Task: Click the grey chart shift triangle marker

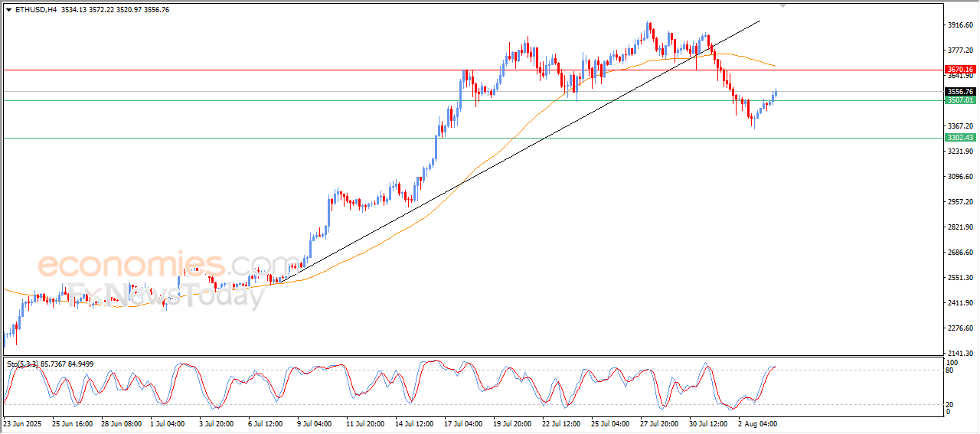Action: [782, 5]
